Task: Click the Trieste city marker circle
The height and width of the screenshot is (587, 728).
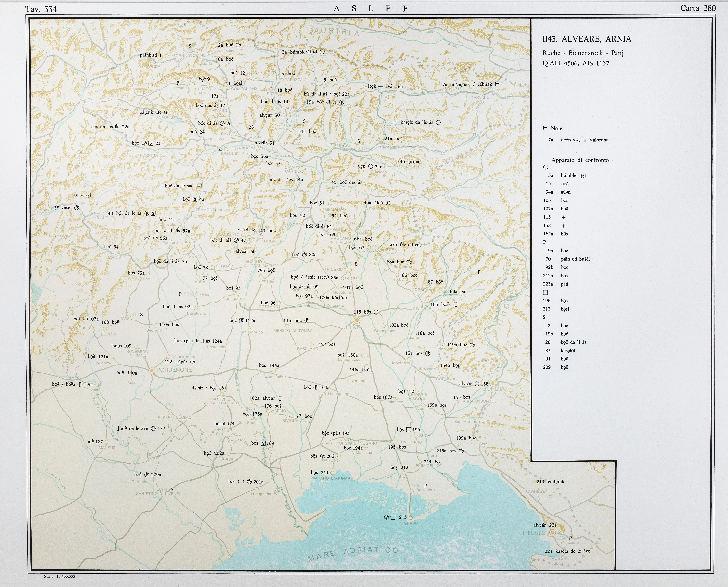Action: click(553, 532)
